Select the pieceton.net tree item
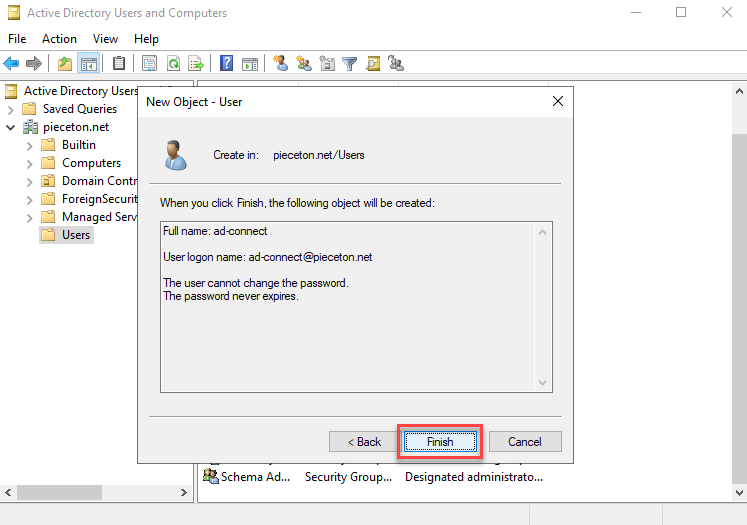 pyautogui.click(x=76, y=127)
